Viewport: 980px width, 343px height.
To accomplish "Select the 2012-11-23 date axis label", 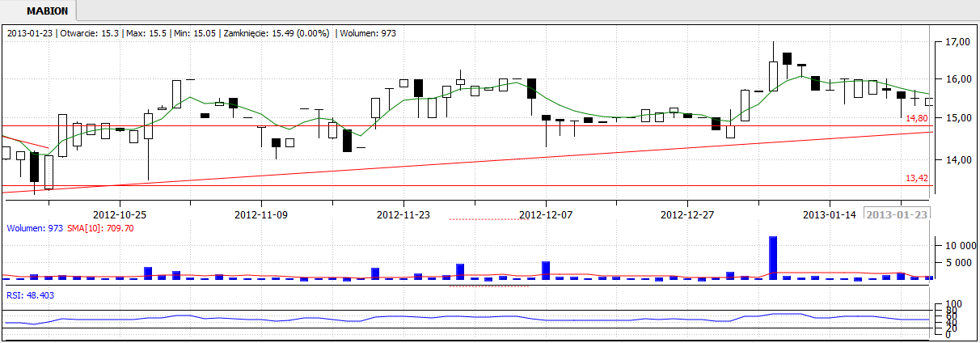I will (x=403, y=214).
